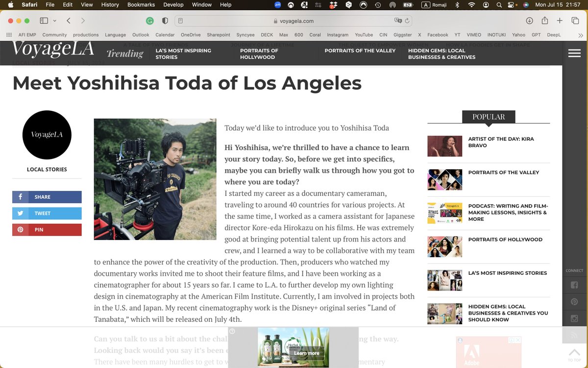588x368 pixels.
Task: Open Control Center icon
Action: tap(511, 5)
